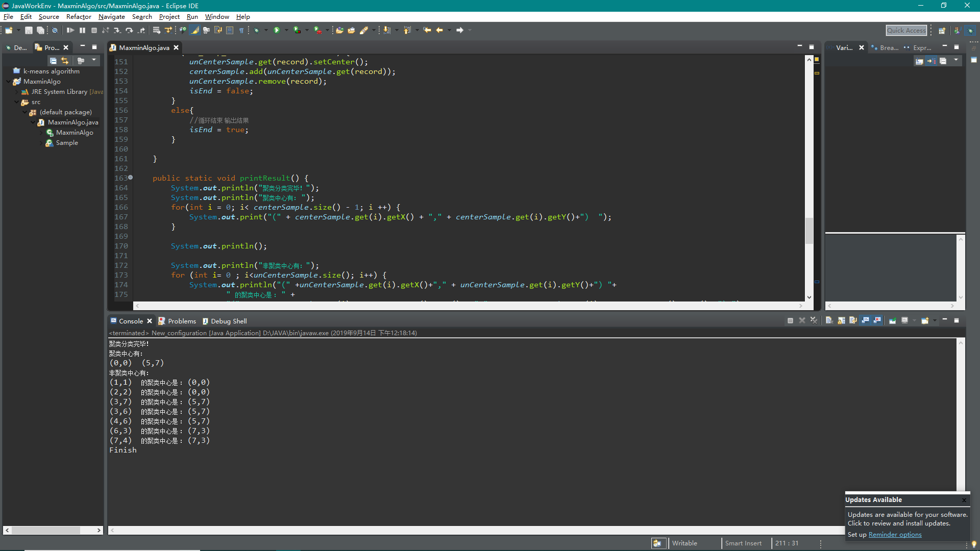This screenshot has width=980, height=551.
Task: Switch to the Problems tab
Action: coord(181,321)
